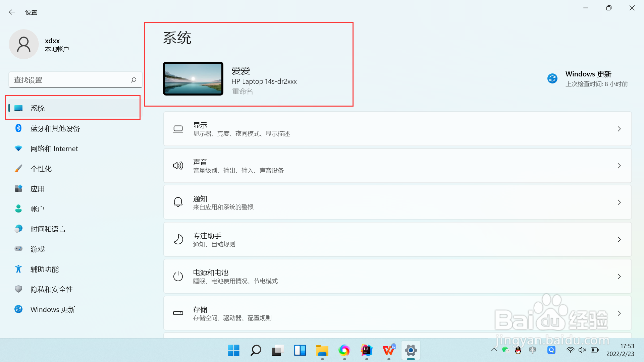The image size is (644, 362).
Task: Open 电源和电池 settings chevron
Action: coord(619,277)
